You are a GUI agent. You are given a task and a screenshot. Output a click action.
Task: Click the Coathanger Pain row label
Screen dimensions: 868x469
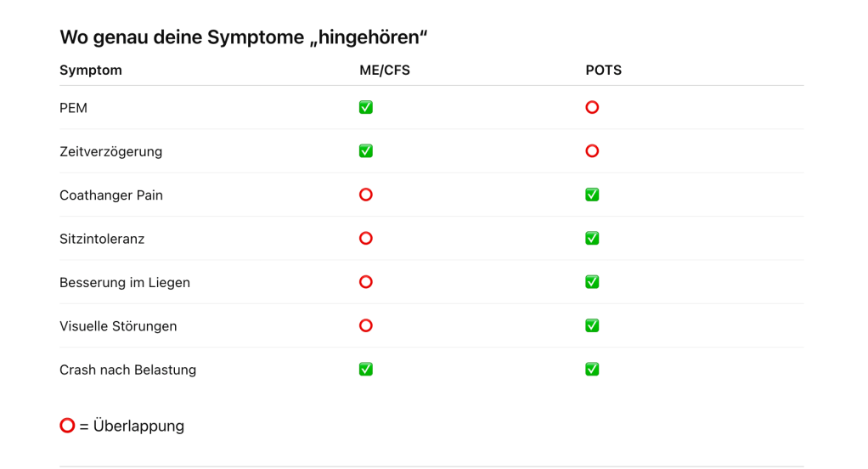(x=111, y=195)
